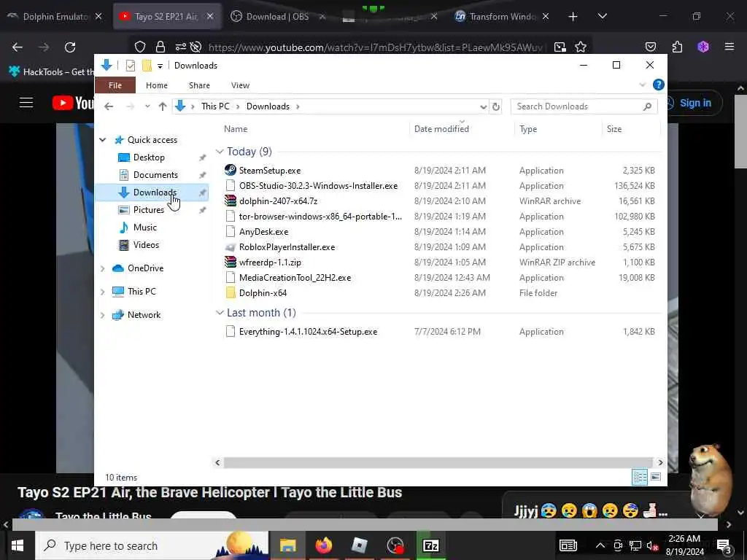Expand the Explorer ribbon chevron

coord(642,85)
